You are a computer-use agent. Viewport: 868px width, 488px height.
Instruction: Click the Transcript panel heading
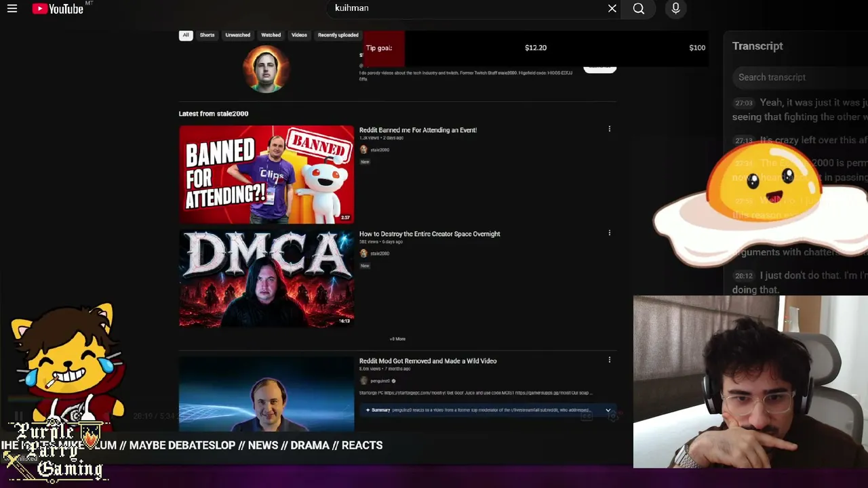[757, 46]
